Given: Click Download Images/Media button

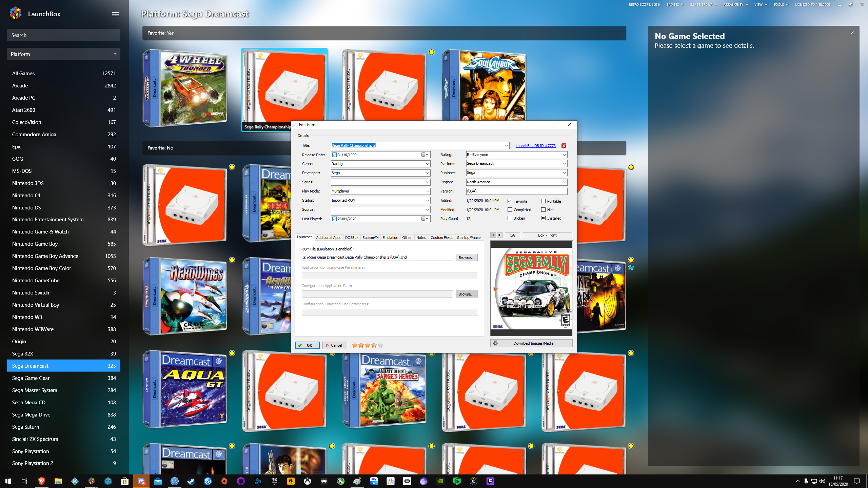Looking at the screenshot, I should tap(531, 343).
